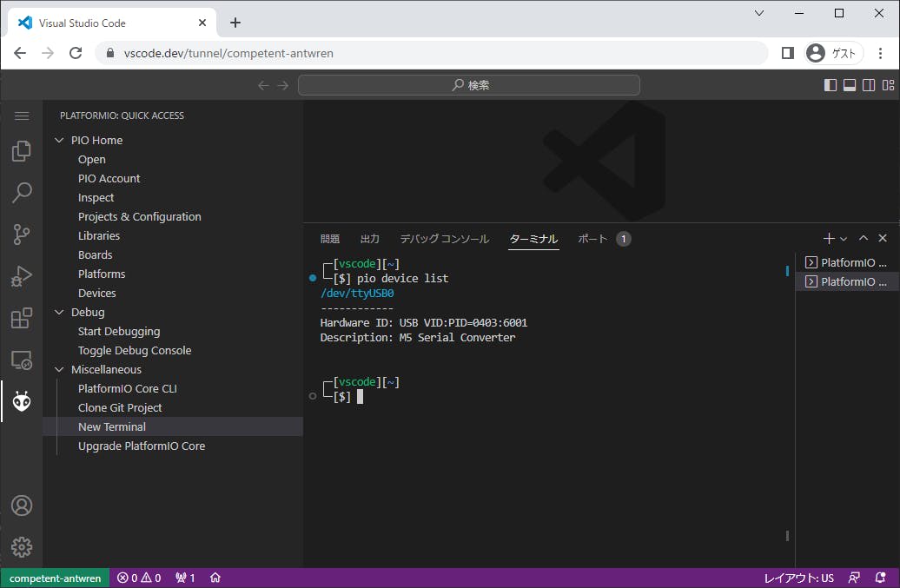
Task: Switch to the デバッグ コンソール tab
Action: pyautogui.click(x=444, y=239)
